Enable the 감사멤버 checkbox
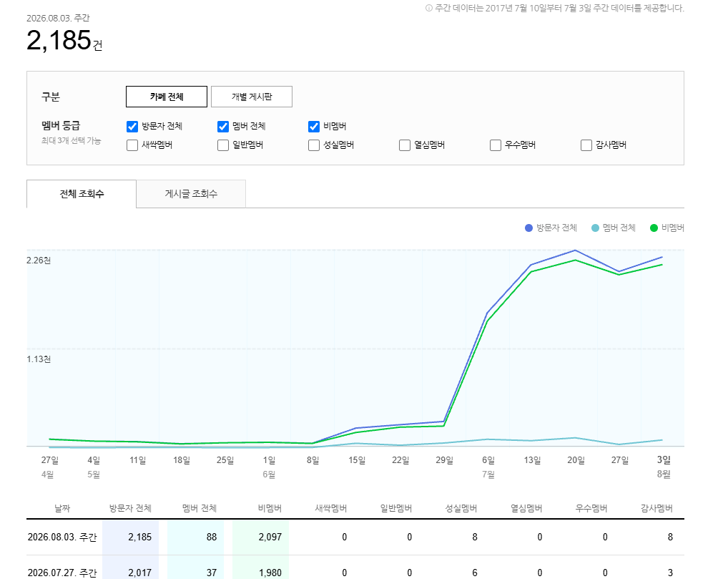The height and width of the screenshot is (579, 728). coord(586,145)
